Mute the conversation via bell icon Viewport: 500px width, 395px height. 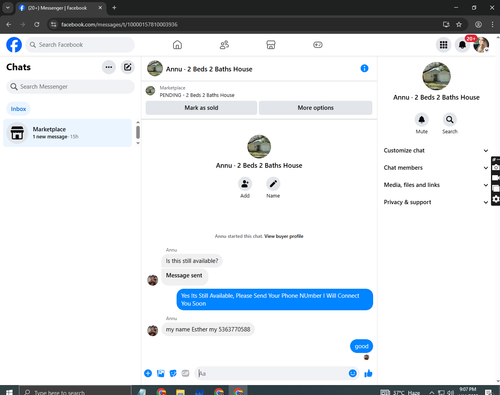point(422,120)
